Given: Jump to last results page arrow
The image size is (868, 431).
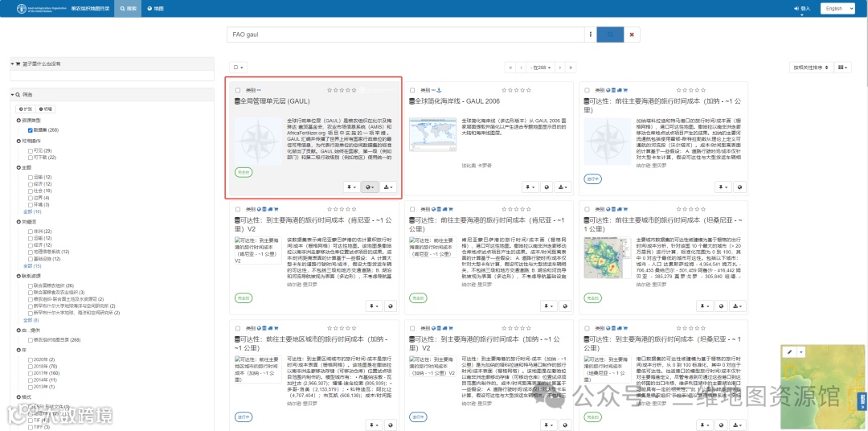Looking at the screenshot, I should click(571, 67).
